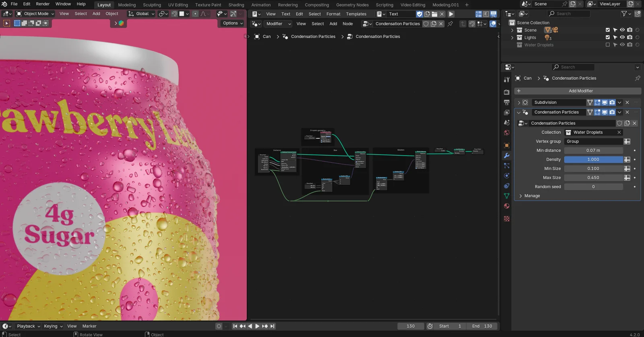This screenshot has width=644, height=337.
Task: Switch to the Shading workspace tab
Action: point(236,5)
